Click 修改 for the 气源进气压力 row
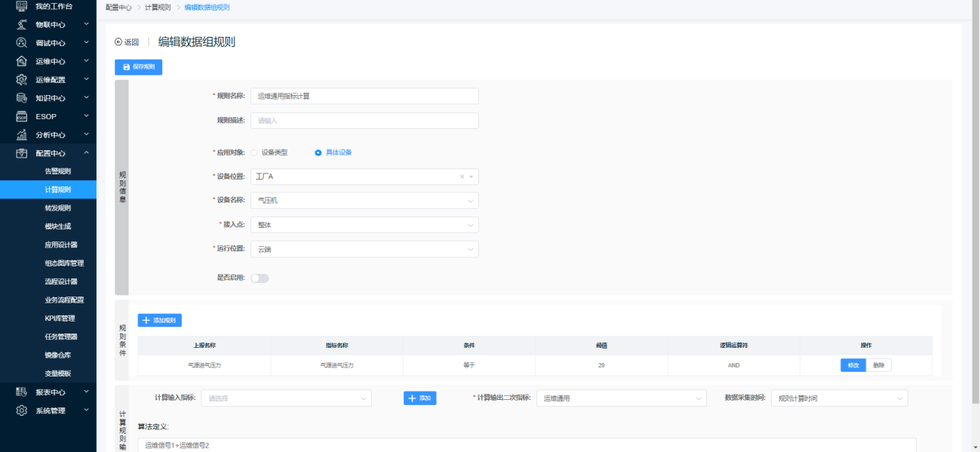The image size is (980, 452). [x=853, y=365]
